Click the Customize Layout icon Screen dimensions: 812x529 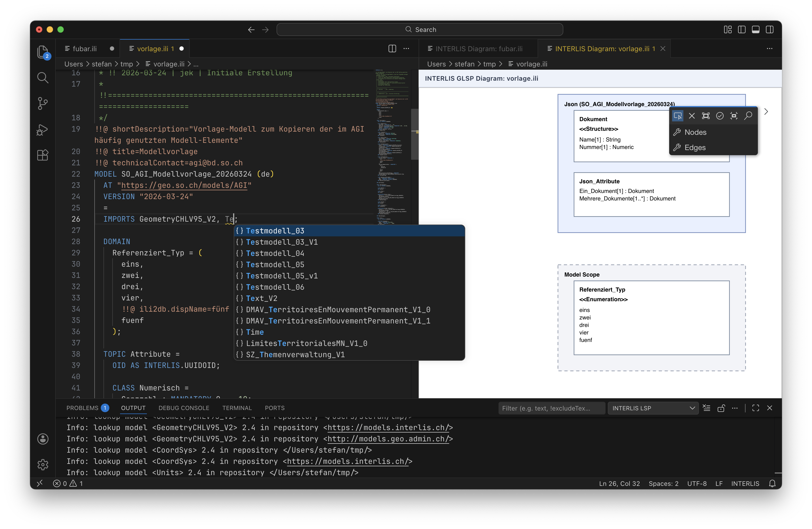pos(727,30)
